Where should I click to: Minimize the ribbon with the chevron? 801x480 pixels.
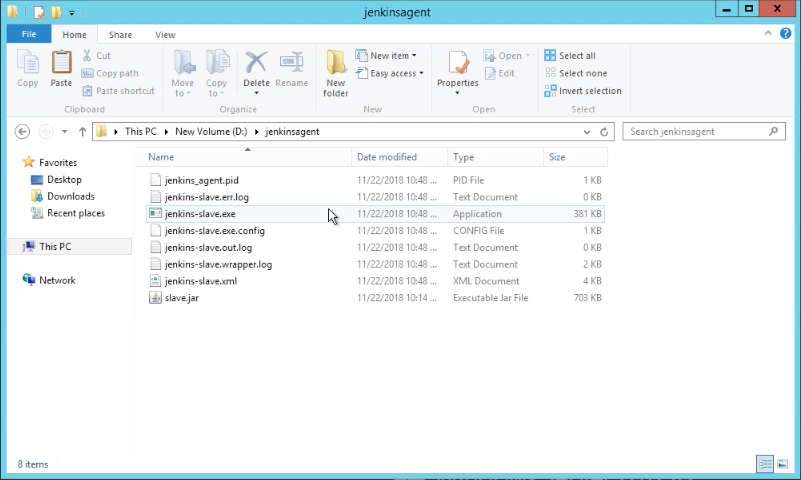tap(768, 33)
